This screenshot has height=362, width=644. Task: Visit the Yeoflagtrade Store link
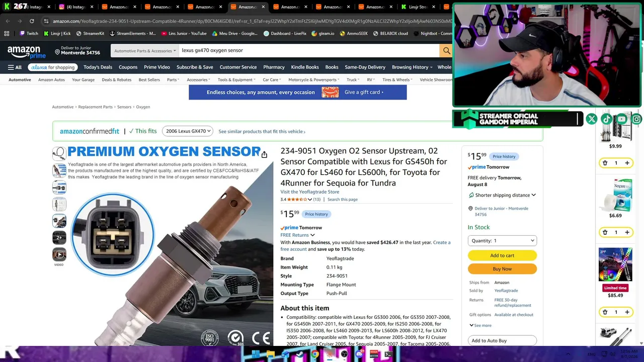tap(310, 192)
